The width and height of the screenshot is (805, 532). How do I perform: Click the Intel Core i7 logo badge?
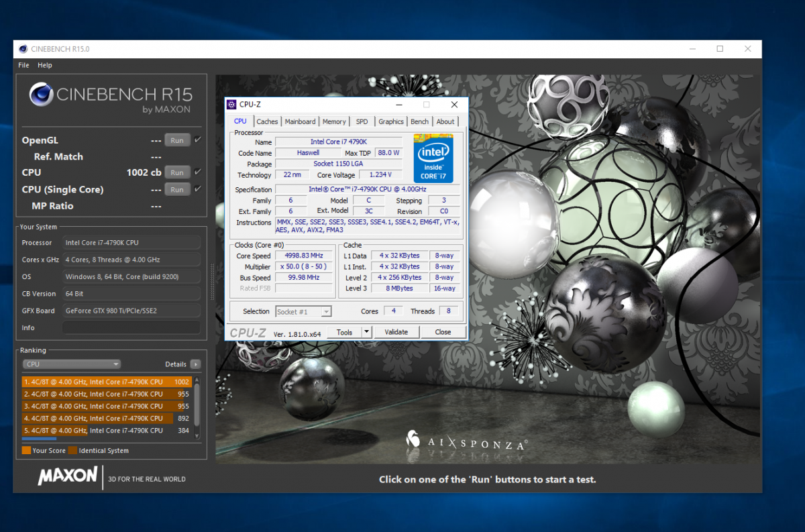[433, 158]
